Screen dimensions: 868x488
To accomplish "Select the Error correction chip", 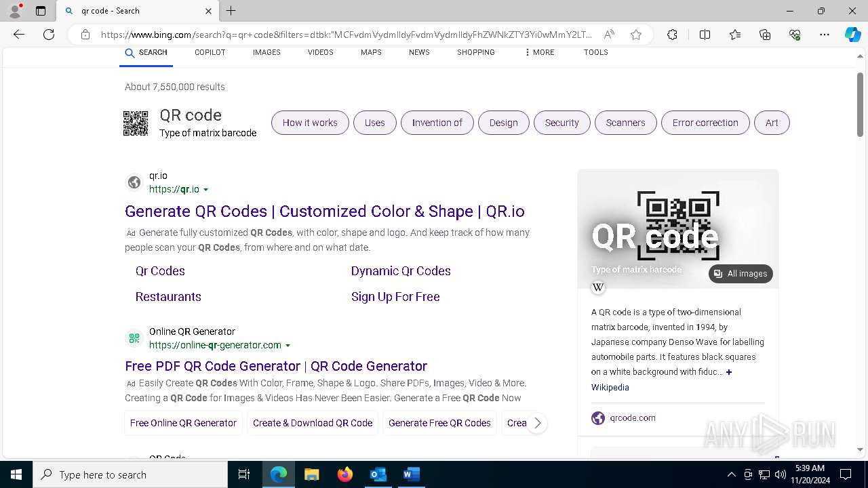I will (705, 123).
